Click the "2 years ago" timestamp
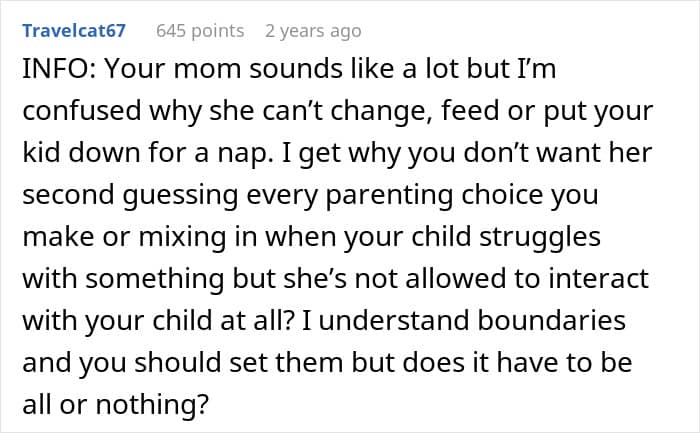The width and height of the screenshot is (700, 433). point(313,31)
